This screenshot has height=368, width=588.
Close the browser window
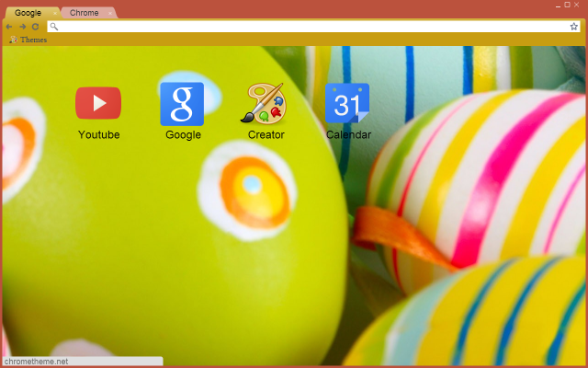[577, 6]
